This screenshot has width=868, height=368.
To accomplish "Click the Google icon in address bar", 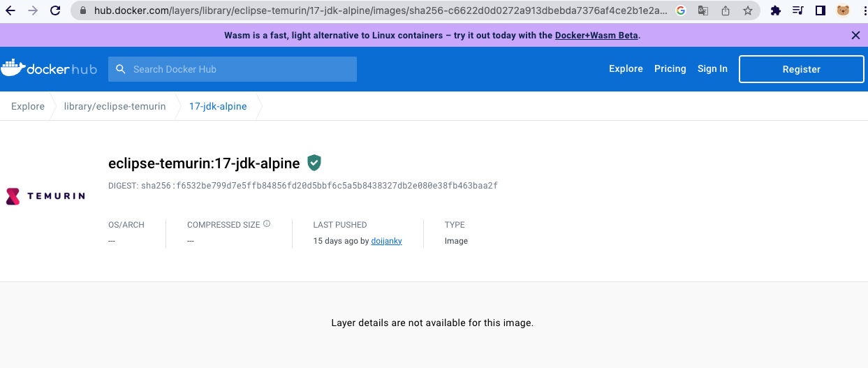I will pyautogui.click(x=681, y=10).
